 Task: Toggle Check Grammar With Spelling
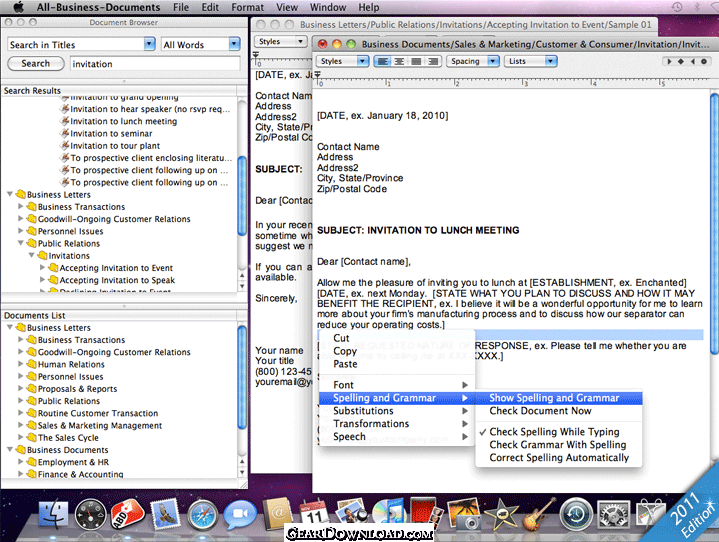click(559, 445)
